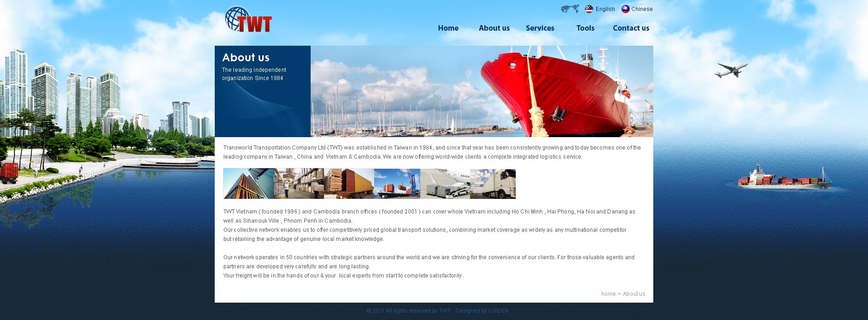Image resolution: width=868 pixels, height=320 pixels.
Task: Switch language to Chinese
Action: pos(641,9)
